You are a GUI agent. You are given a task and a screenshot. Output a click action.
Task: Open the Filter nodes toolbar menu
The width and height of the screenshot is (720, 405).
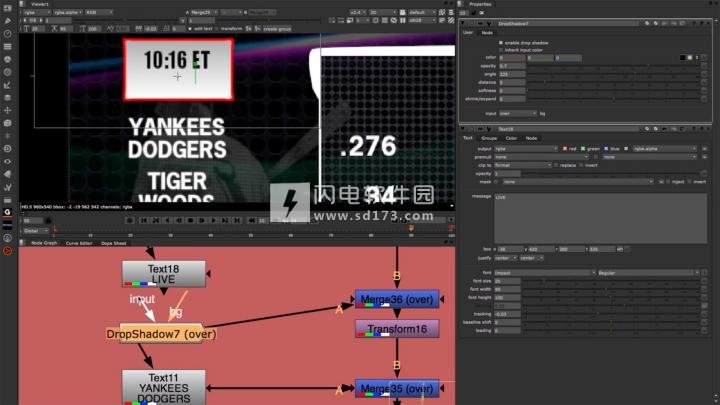coord(7,72)
